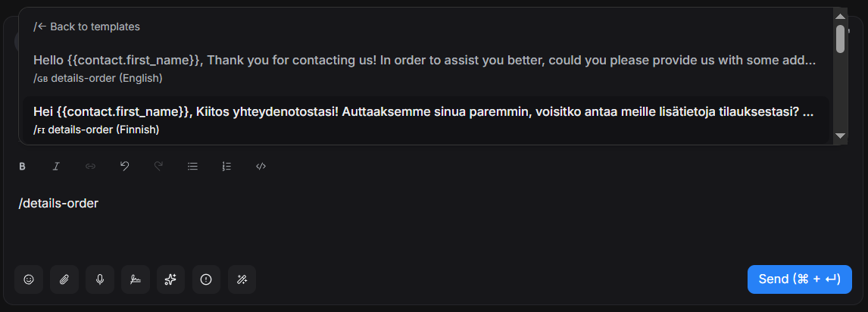
Task: Open AI sparkles assistant button
Action: point(170,279)
